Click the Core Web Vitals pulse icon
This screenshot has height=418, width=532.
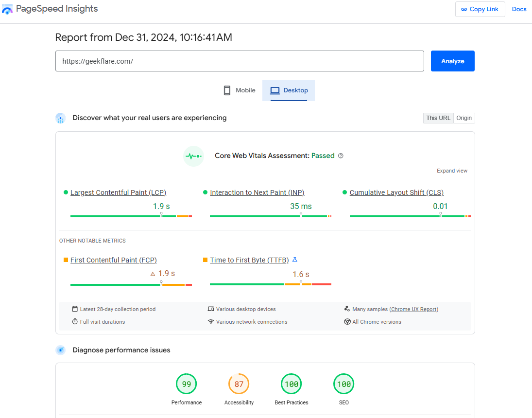coord(193,156)
